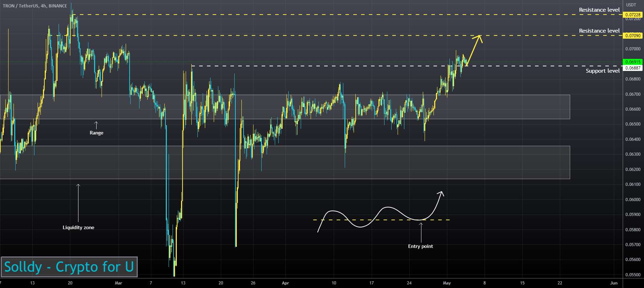Select the 0.07090 yellow price tag
This screenshot has width=644, height=288.
click(633, 35)
